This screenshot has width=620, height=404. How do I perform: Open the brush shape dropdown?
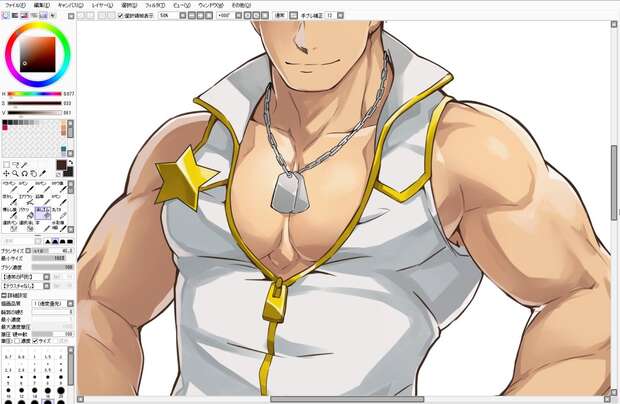47,277
